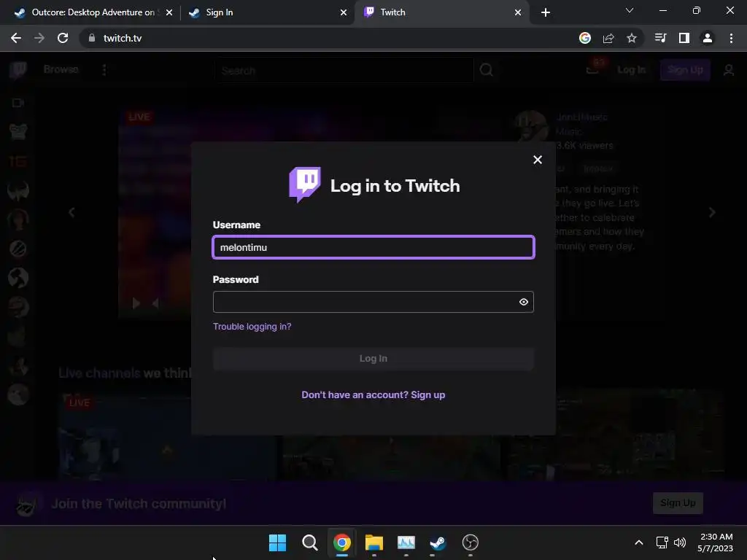Viewport: 747px width, 560px height.
Task: Open OBS Studio from taskbar
Action: [471, 542]
